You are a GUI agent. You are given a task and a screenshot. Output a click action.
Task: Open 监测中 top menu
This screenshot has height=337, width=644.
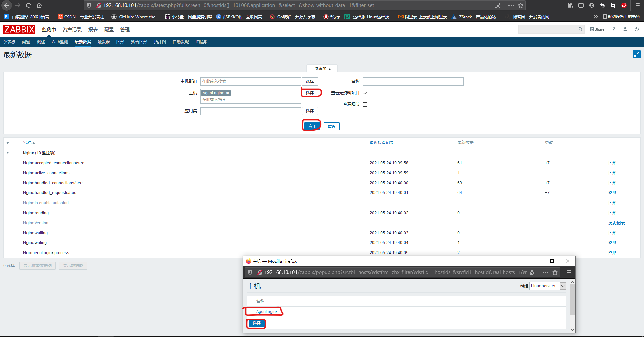pyautogui.click(x=49, y=30)
